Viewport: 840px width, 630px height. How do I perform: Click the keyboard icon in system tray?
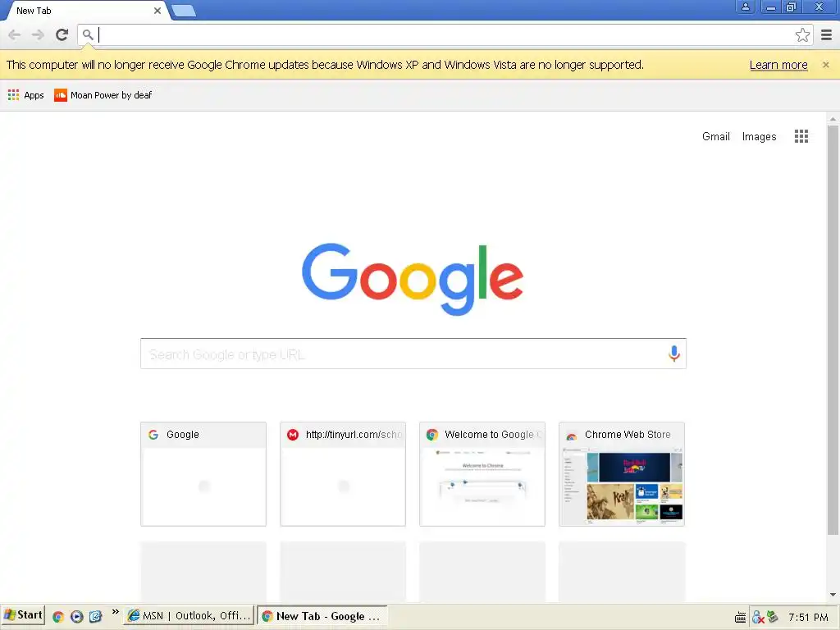pos(740,618)
